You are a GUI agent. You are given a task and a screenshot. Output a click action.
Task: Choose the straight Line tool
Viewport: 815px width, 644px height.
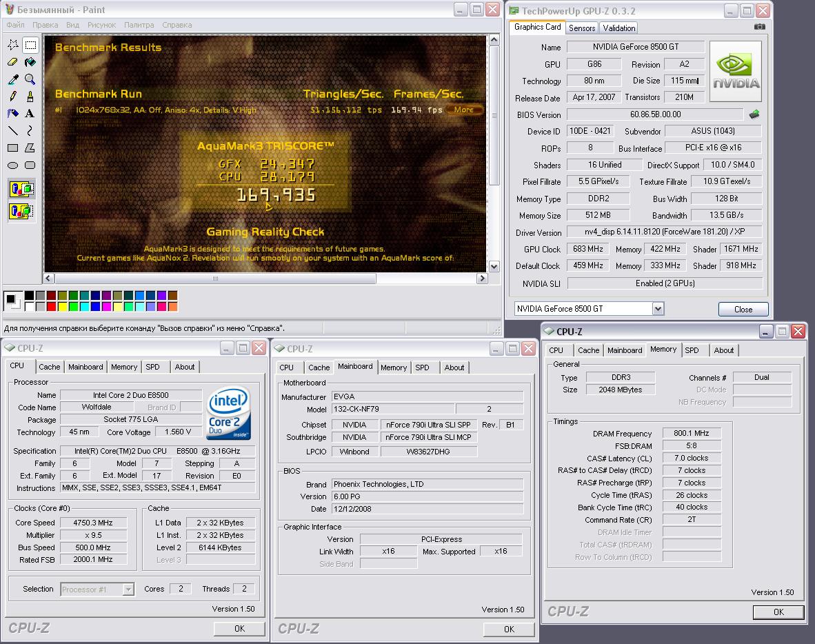point(13,130)
